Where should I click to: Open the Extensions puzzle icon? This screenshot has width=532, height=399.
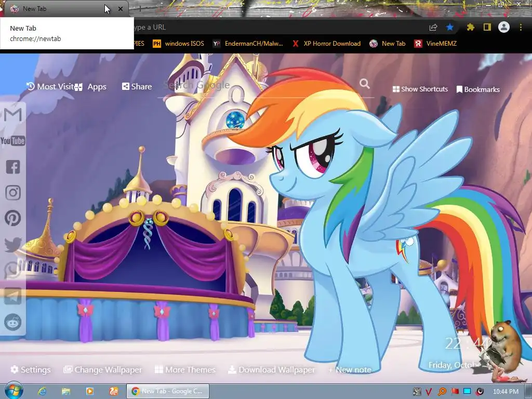[470, 27]
